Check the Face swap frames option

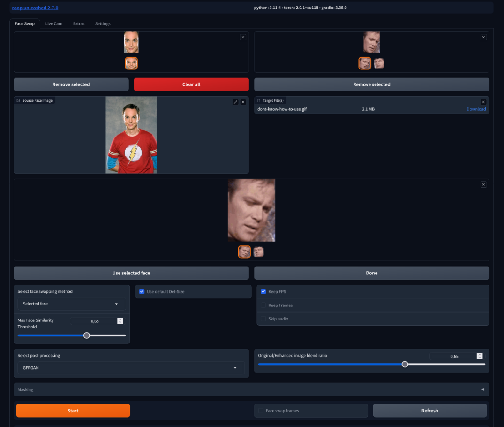pos(260,410)
